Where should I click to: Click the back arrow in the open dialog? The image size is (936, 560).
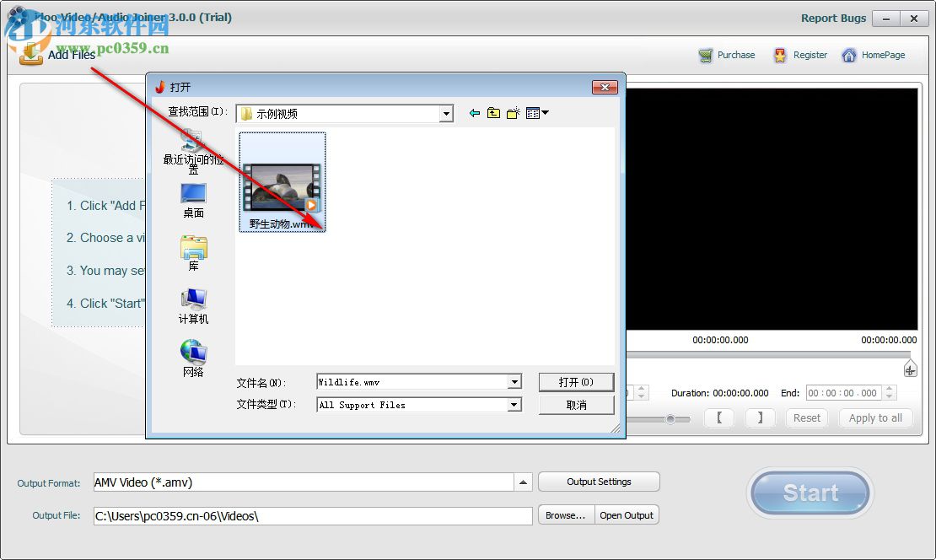click(x=474, y=112)
